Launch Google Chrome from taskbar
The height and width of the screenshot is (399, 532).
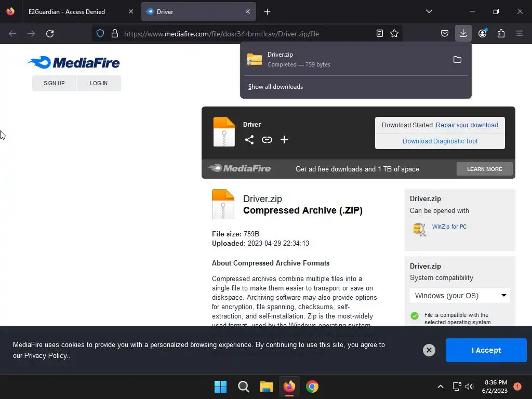(312, 387)
